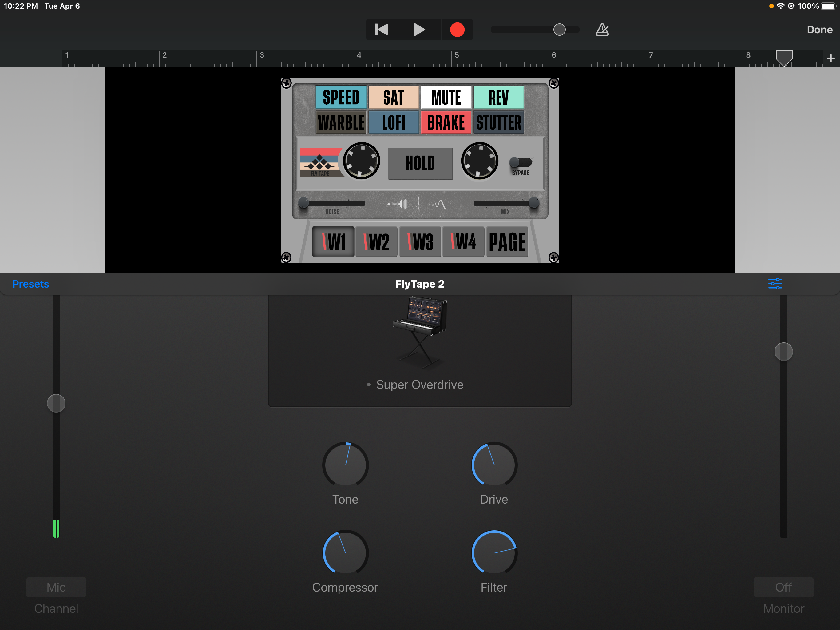840x630 pixels.
Task: Open the plugin controls sliders icon
Action: click(775, 283)
